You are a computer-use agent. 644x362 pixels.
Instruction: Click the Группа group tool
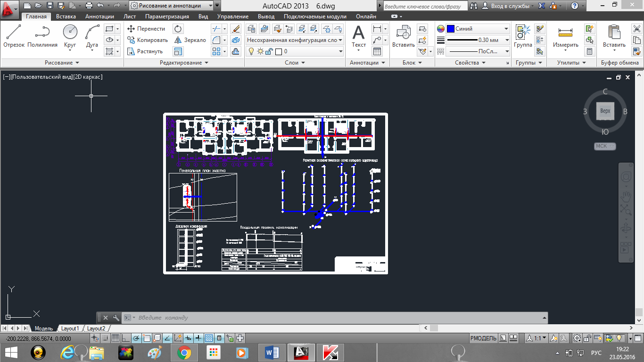[x=523, y=36]
